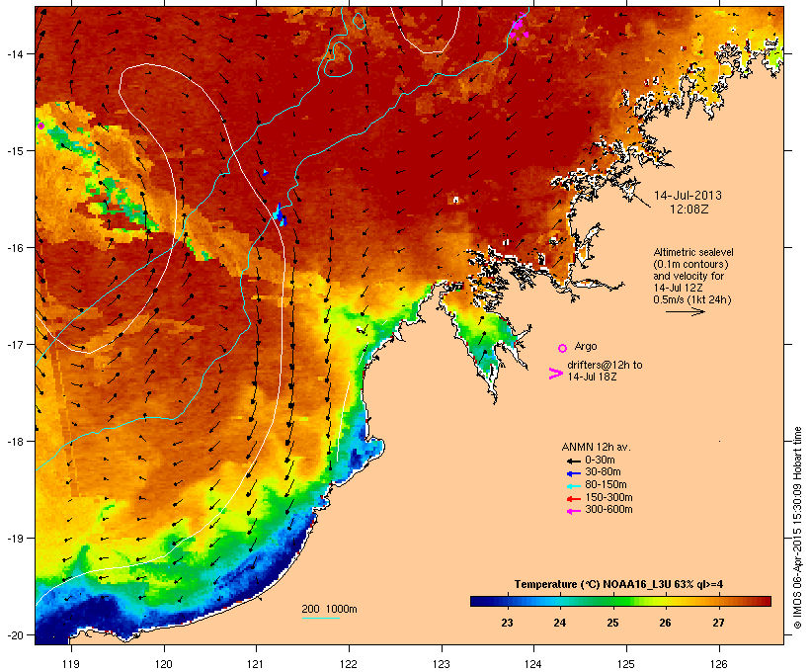Image resolution: width=810 pixels, height=672 pixels.
Task: Click the longitude label 124
Action: click(x=533, y=664)
